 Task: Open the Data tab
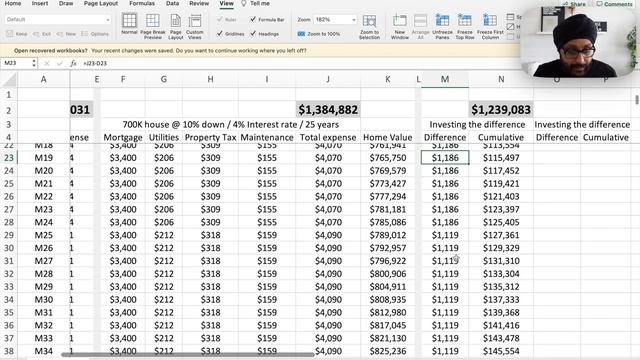172,3
